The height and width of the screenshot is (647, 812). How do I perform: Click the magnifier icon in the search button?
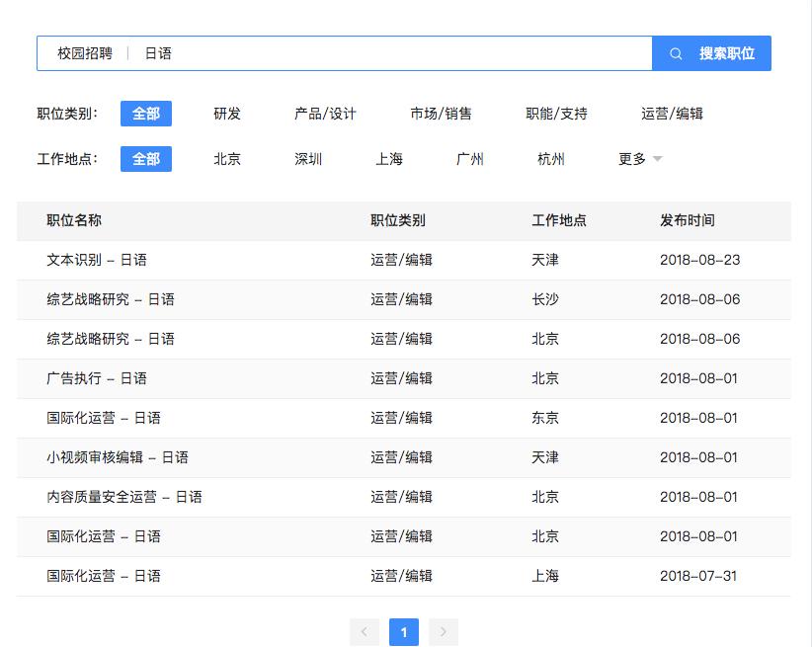(677, 53)
